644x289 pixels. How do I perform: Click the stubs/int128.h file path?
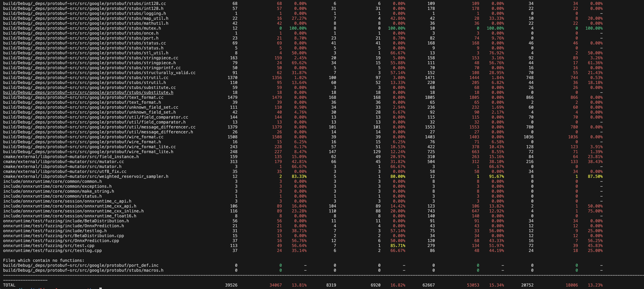tap(83, 8)
